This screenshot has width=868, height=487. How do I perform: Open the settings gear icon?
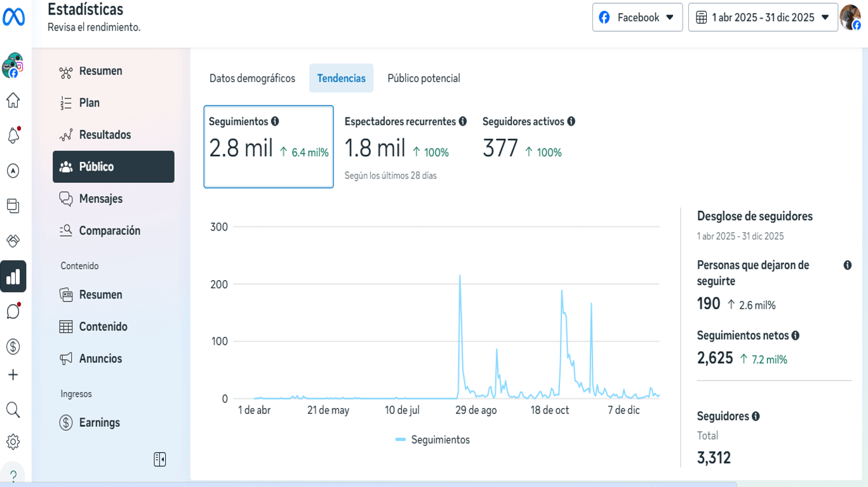click(x=13, y=442)
